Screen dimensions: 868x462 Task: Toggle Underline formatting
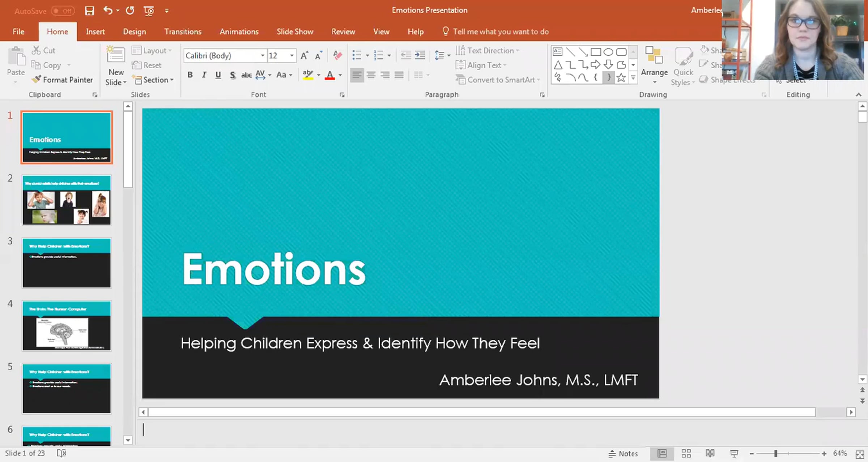point(218,75)
